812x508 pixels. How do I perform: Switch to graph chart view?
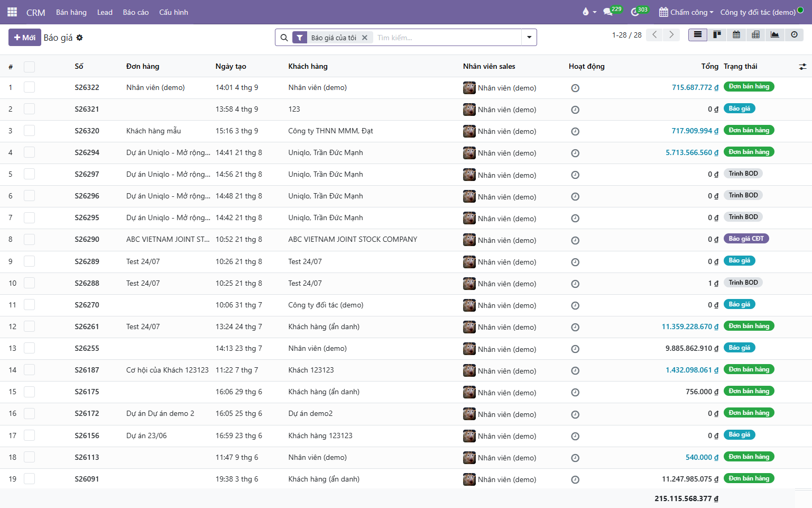point(775,35)
